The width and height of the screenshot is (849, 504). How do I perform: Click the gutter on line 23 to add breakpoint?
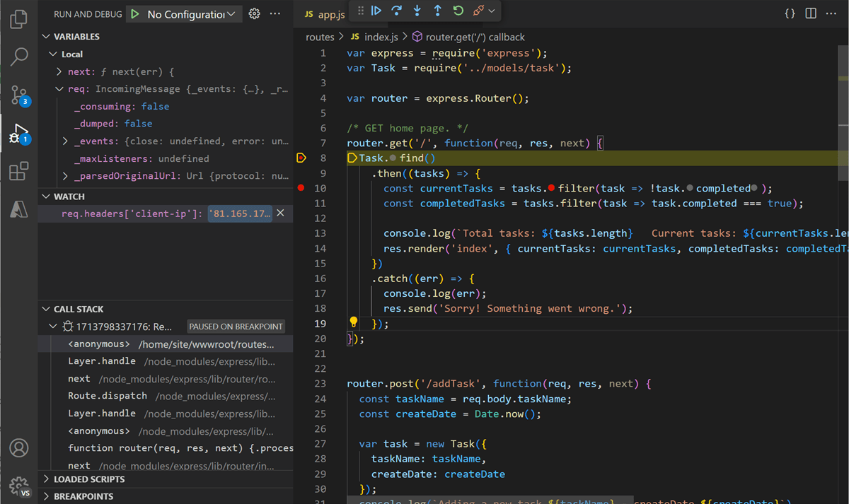pos(301,383)
